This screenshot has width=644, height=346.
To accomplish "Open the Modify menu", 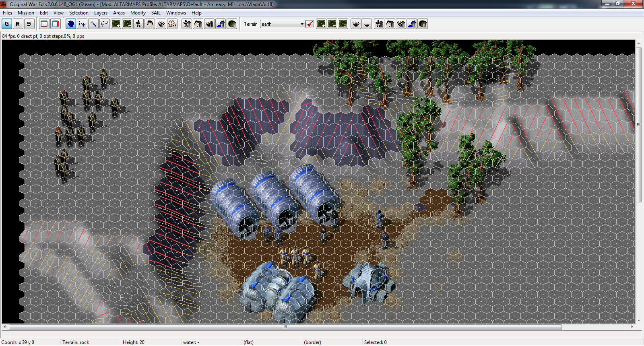I will (138, 13).
